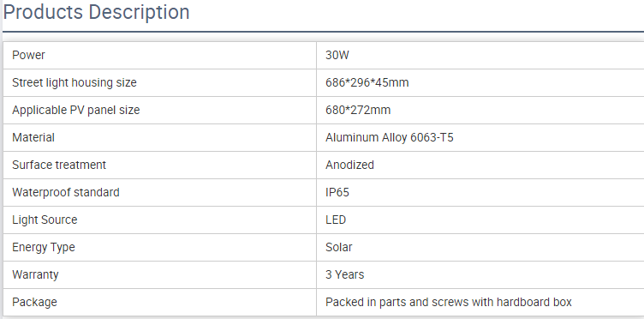Image resolution: width=644 pixels, height=319 pixels.
Task: Click the 680*272mm panel size value
Action: tap(358, 110)
